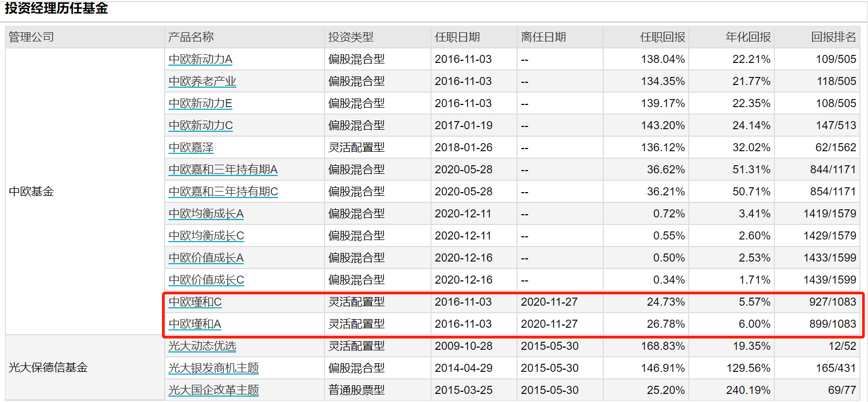
Task: Open the 中欧瑾和C fund link
Action: pos(195,302)
